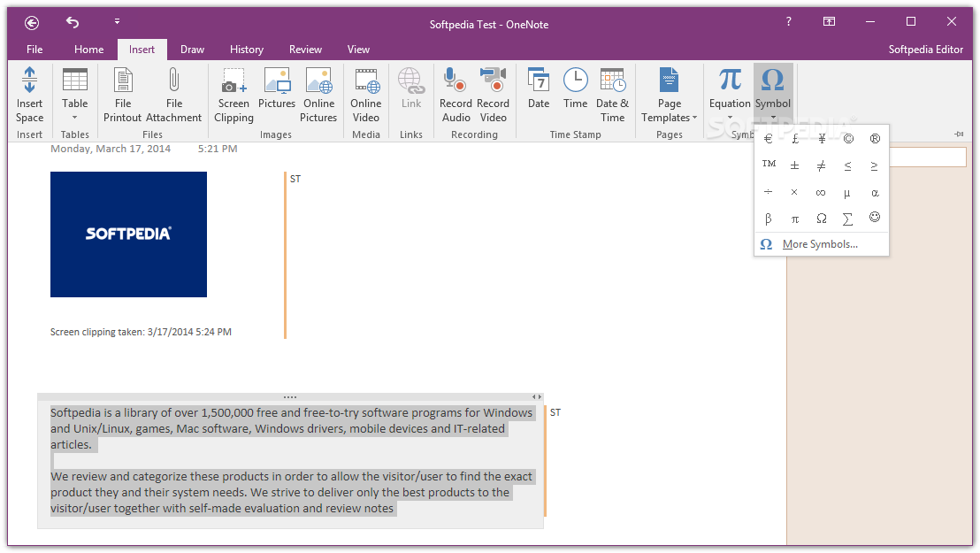Open the View tab
Screen dimensions: 980x553
tap(358, 50)
